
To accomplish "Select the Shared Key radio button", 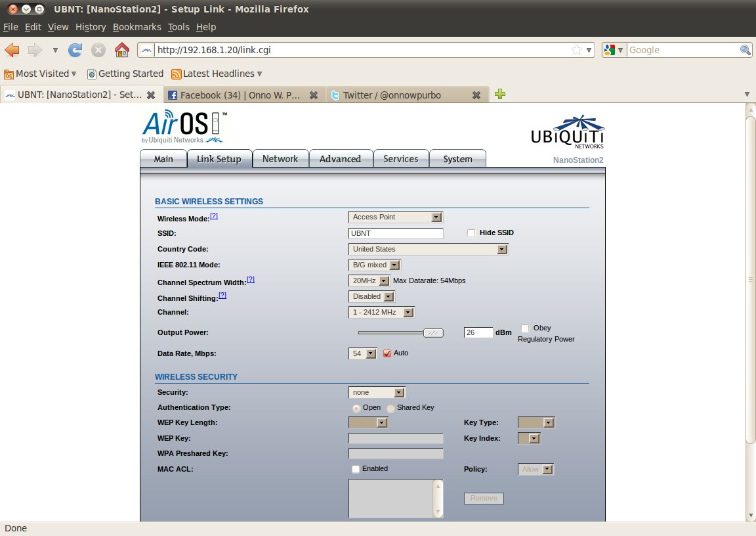I will tap(390, 408).
